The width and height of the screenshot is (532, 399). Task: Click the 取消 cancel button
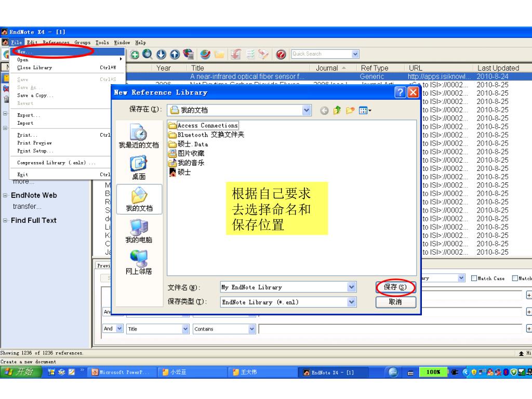pyautogui.click(x=395, y=302)
